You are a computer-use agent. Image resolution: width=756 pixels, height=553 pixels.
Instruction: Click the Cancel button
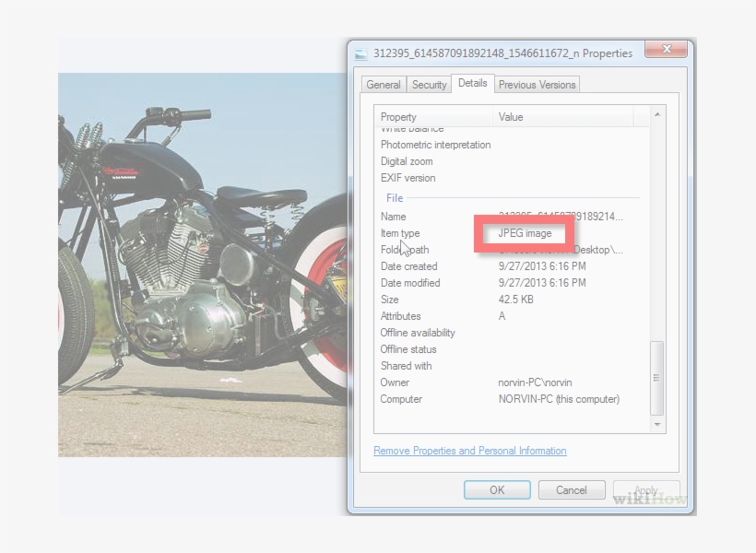coord(572,489)
